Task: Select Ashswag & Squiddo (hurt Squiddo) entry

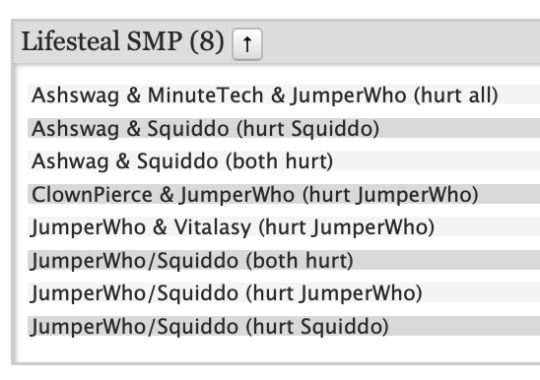Action: point(284,128)
